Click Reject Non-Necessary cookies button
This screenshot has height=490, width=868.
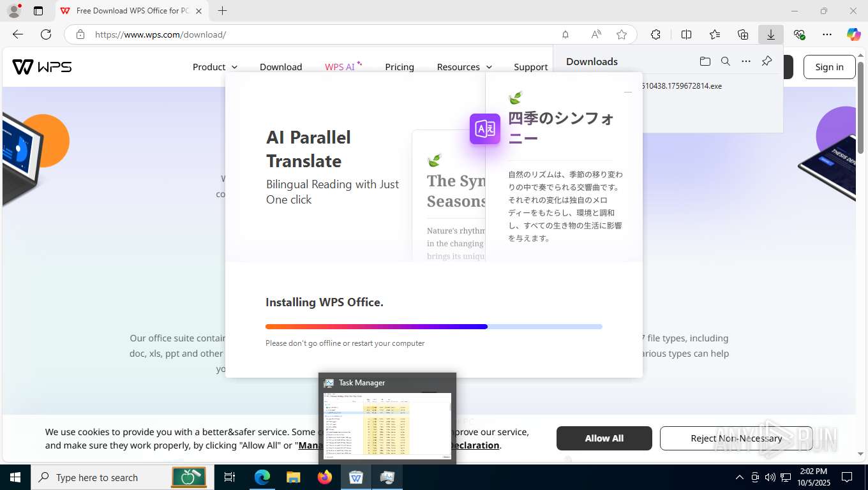pos(736,438)
